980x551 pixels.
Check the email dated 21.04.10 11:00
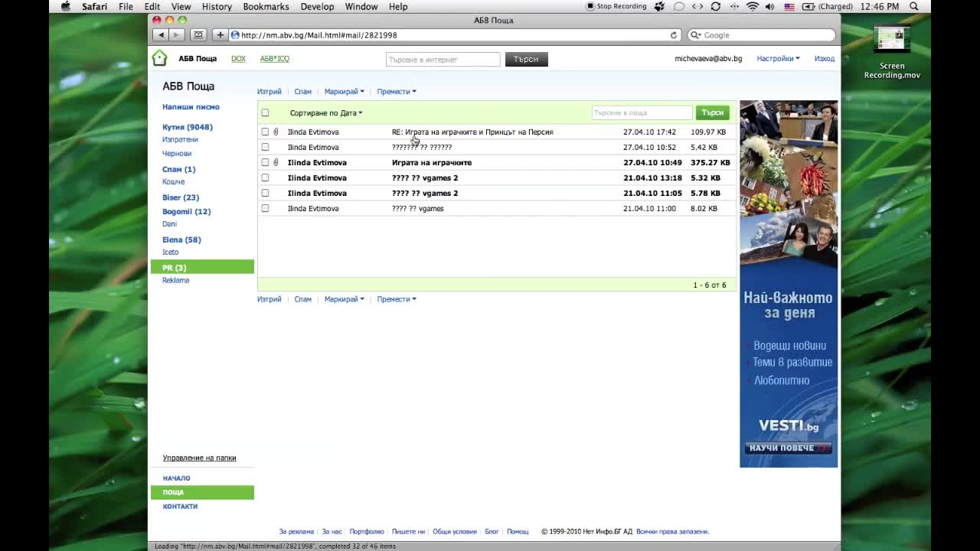tap(265, 208)
